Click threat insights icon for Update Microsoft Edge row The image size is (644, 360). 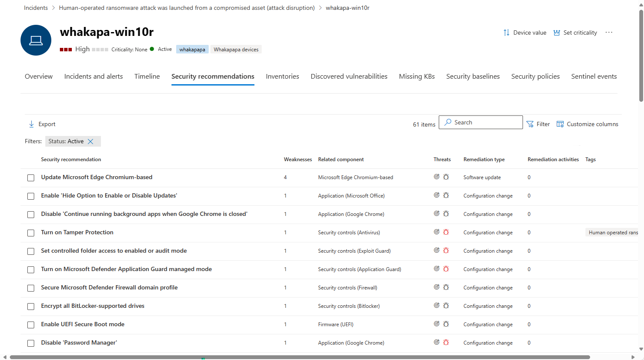[437, 177]
